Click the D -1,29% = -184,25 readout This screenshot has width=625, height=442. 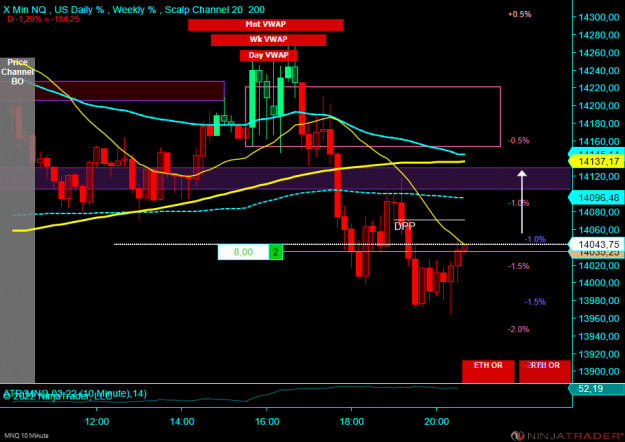pos(43,19)
